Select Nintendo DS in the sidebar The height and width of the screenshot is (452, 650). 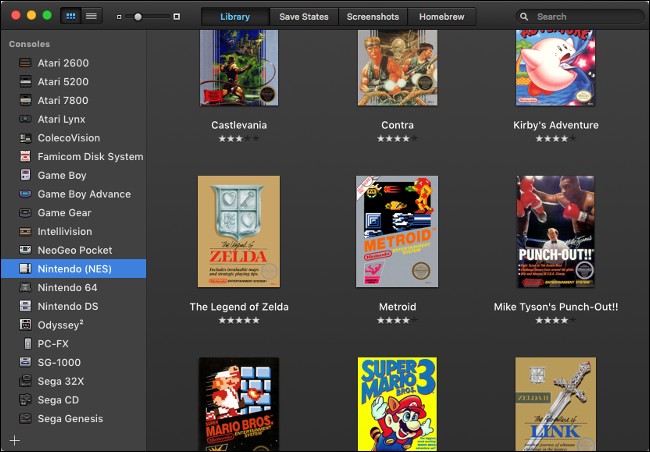[70, 306]
